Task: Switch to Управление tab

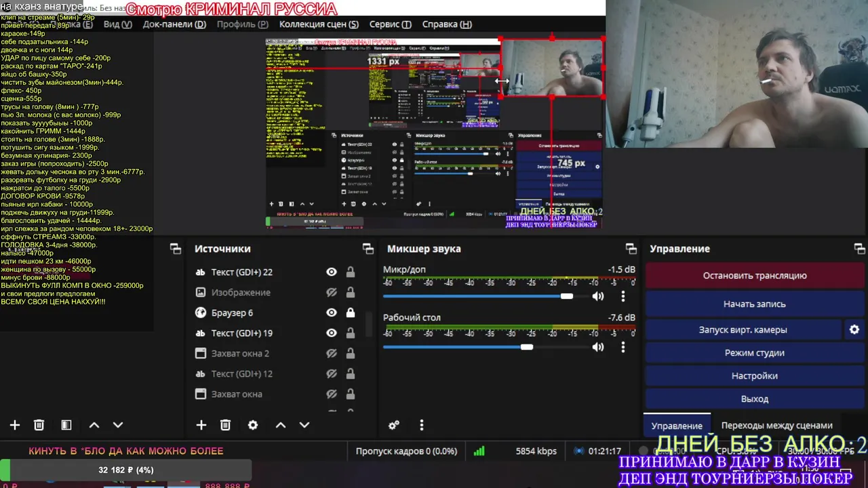Action: [677, 426]
